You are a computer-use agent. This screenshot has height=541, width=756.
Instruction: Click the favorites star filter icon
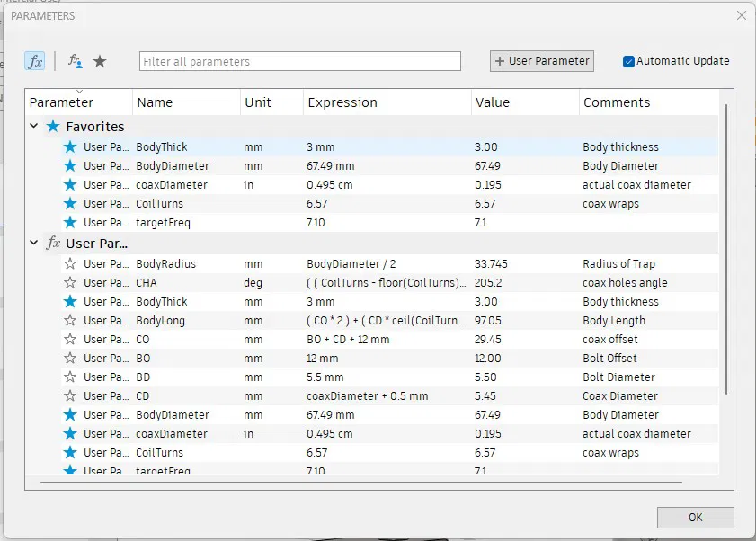click(100, 62)
